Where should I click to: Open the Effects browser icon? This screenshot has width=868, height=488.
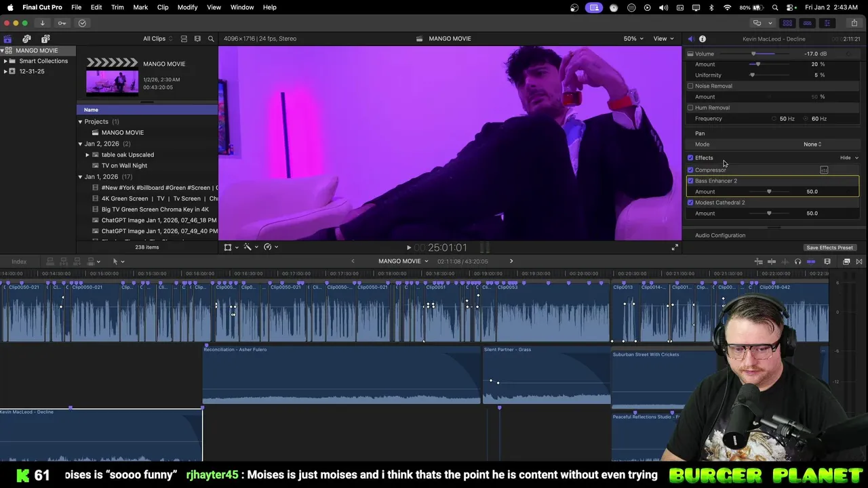point(846,262)
